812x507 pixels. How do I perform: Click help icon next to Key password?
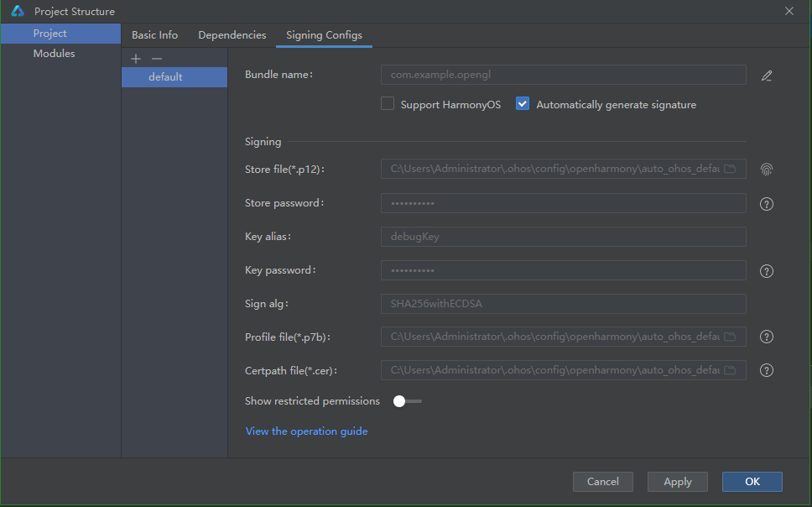pyautogui.click(x=766, y=271)
